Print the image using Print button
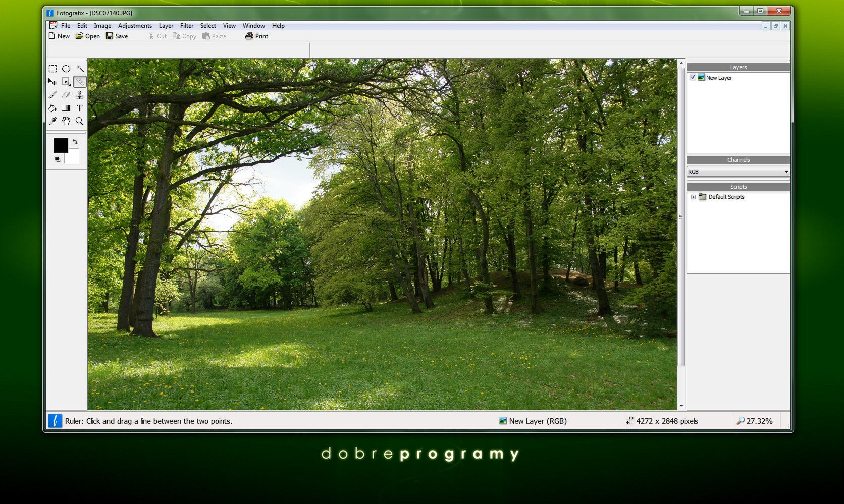Screen dimensions: 844x504 (x=256, y=36)
